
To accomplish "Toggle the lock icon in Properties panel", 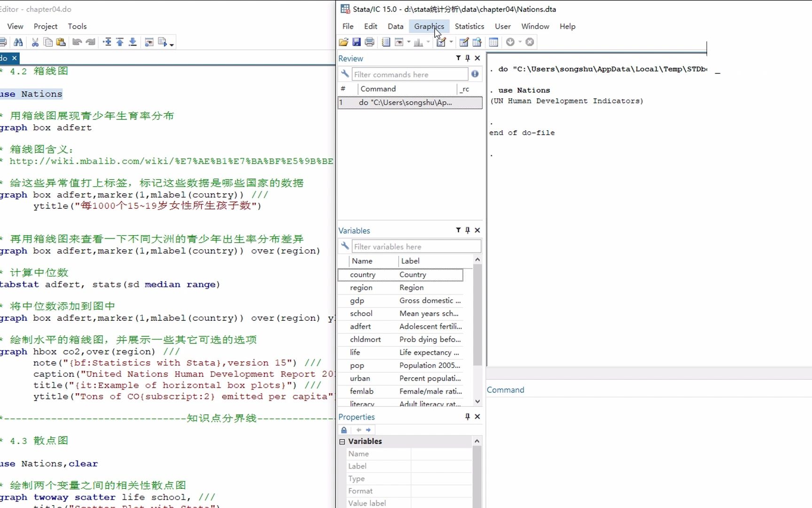I will 344,430.
